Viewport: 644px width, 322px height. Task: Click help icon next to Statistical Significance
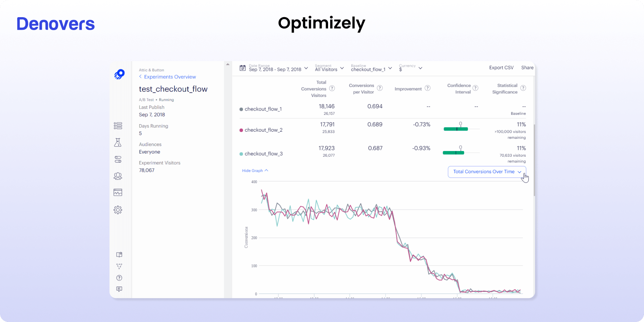pyautogui.click(x=523, y=88)
